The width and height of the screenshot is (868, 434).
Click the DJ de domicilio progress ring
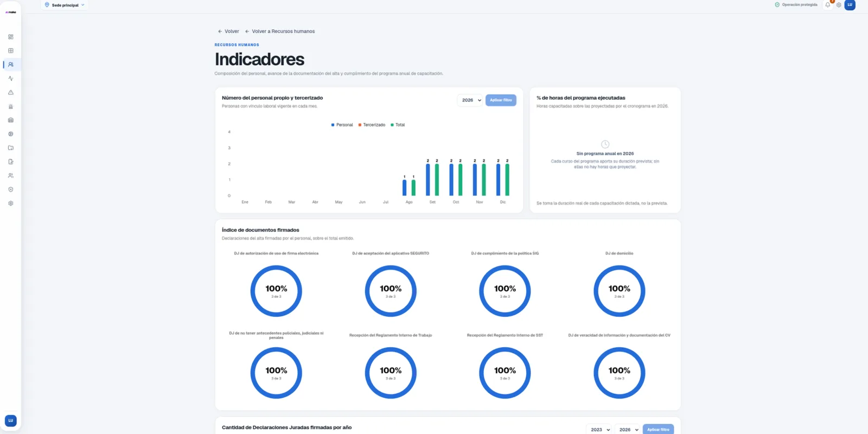(x=620, y=291)
